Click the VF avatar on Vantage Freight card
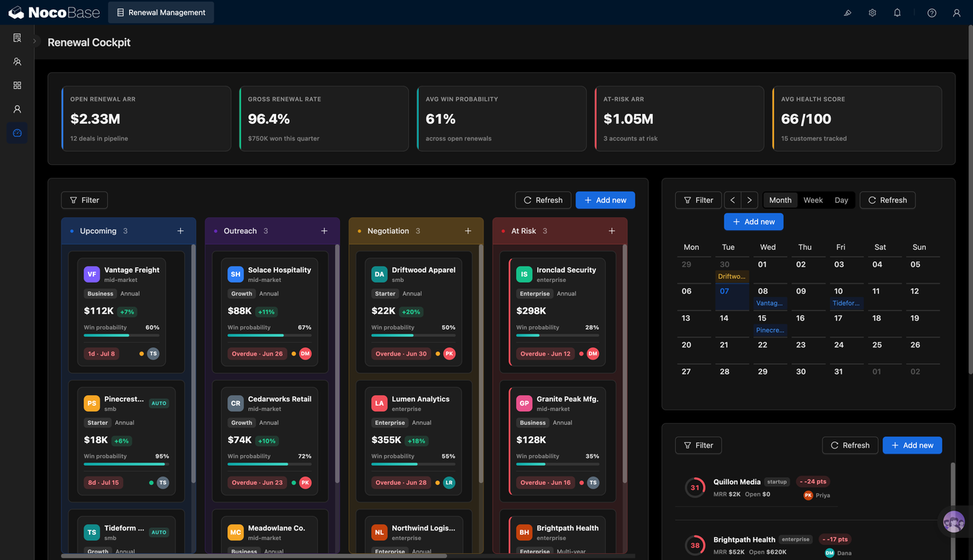This screenshot has width=973, height=560. coord(91,274)
